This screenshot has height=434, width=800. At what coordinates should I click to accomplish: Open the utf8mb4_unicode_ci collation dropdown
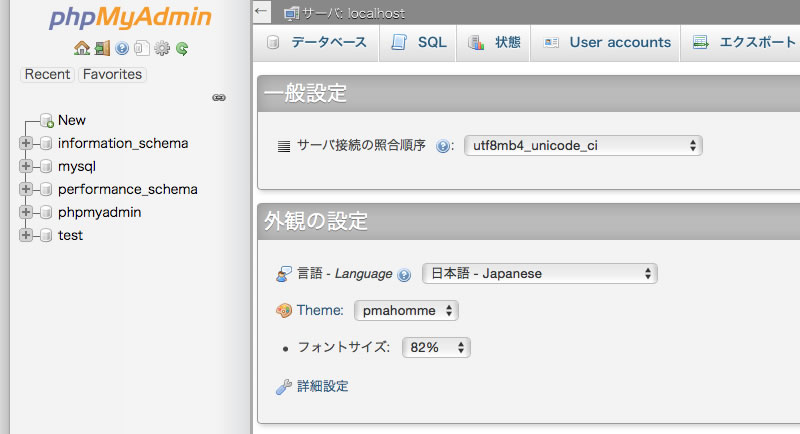pyautogui.click(x=583, y=145)
